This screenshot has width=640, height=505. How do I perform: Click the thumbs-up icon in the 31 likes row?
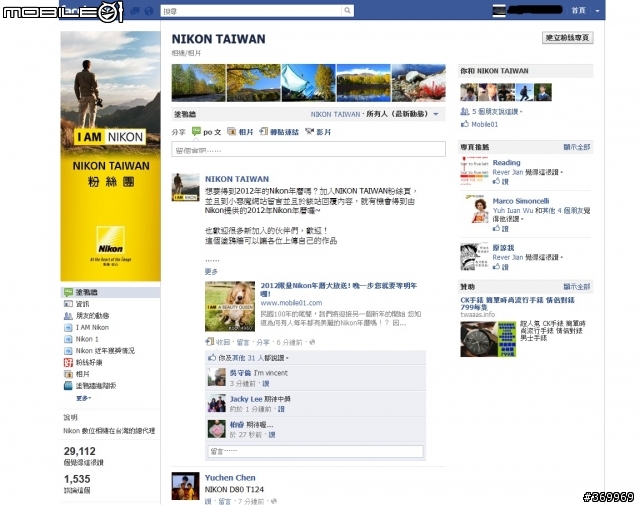click(212, 358)
